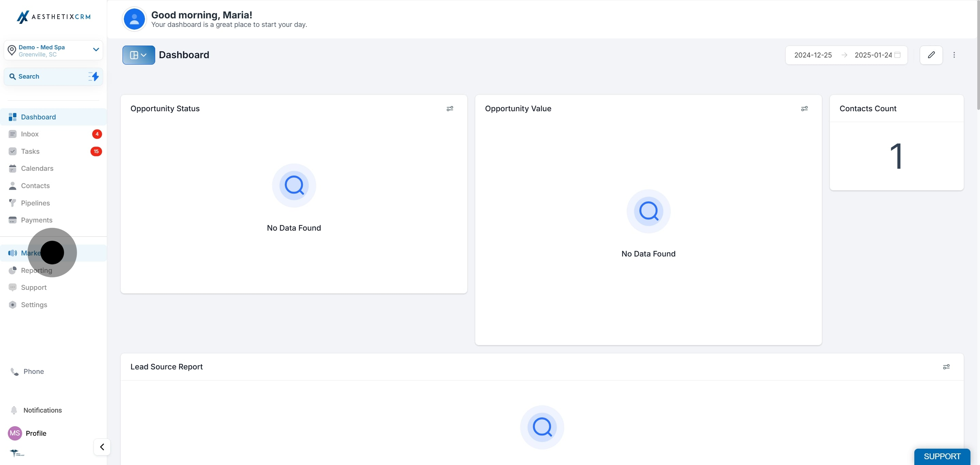The width and height of the screenshot is (980, 465).
Task: Click the lightning quick-actions icon in search
Action: (94, 77)
